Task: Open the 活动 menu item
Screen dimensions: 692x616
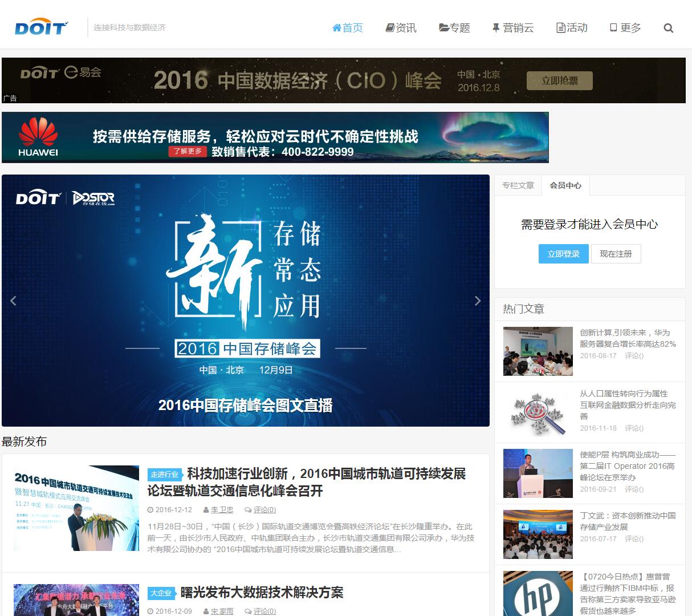Action: tap(572, 27)
